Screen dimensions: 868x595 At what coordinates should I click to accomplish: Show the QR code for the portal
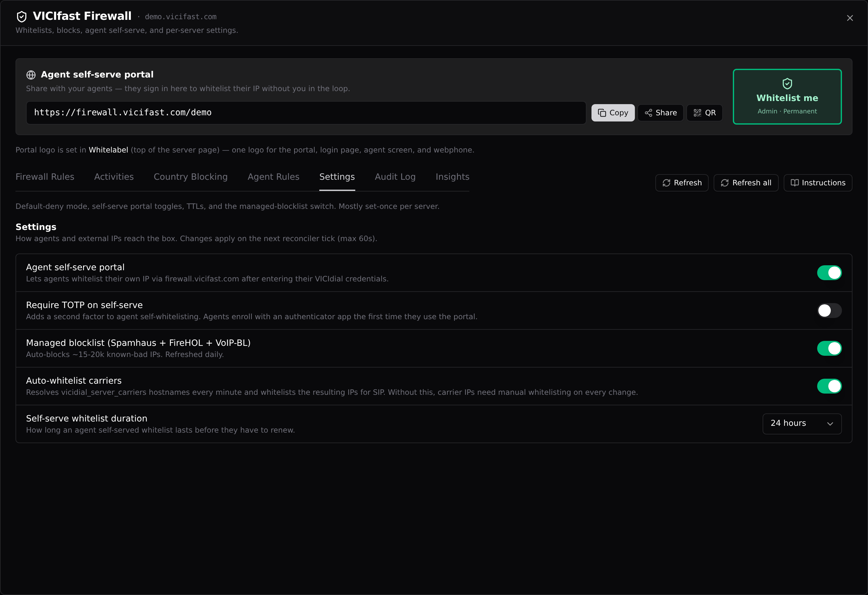point(704,113)
